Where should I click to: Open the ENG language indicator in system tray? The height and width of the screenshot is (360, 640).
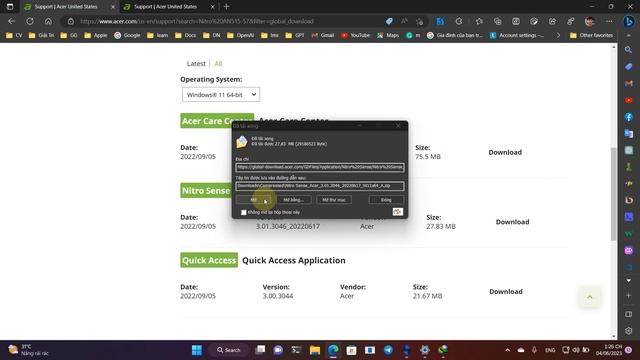click(x=550, y=350)
